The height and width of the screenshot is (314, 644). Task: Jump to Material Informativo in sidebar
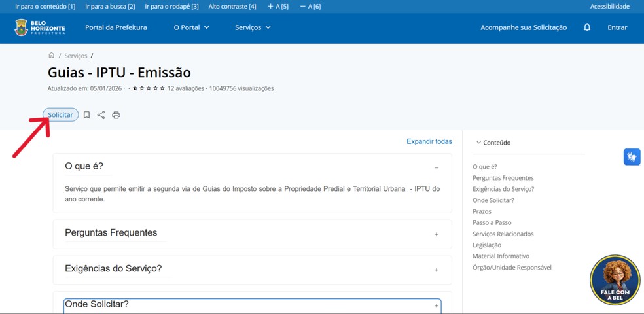(x=501, y=256)
